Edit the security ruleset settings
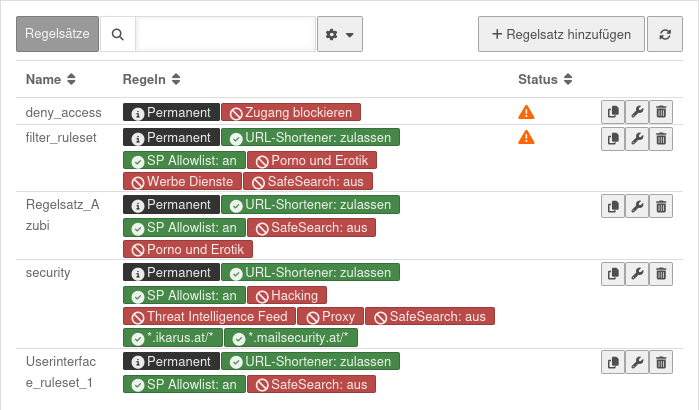This screenshot has height=410, width=699. tap(637, 274)
